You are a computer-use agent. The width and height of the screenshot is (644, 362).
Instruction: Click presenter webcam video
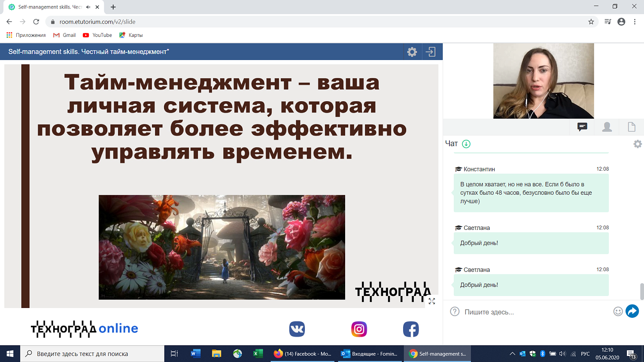click(544, 81)
